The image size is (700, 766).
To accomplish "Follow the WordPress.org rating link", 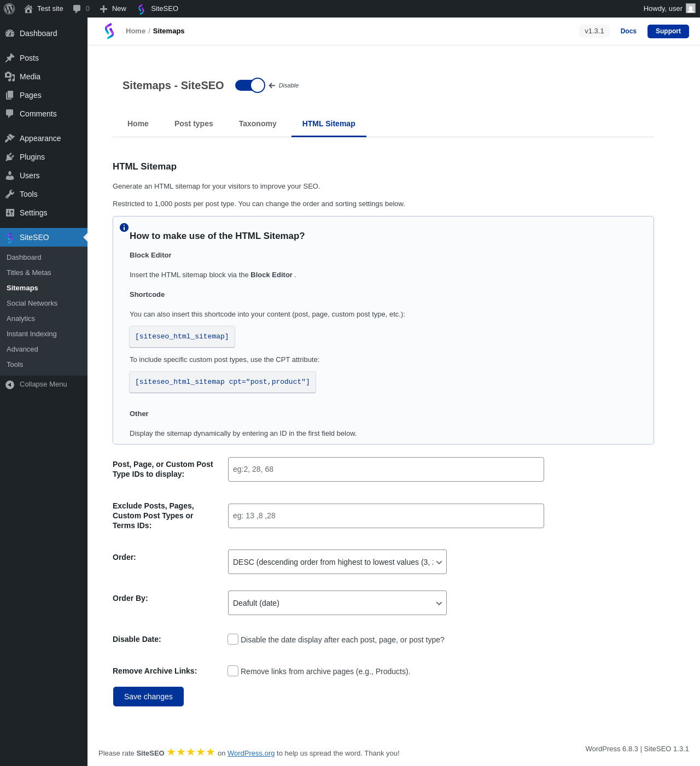I will [x=251, y=753].
